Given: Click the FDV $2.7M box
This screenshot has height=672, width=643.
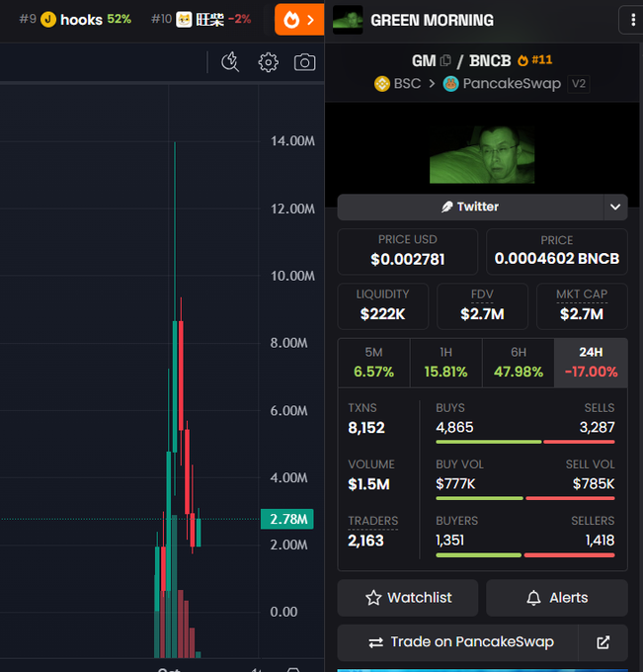Looking at the screenshot, I should point(482,306).
